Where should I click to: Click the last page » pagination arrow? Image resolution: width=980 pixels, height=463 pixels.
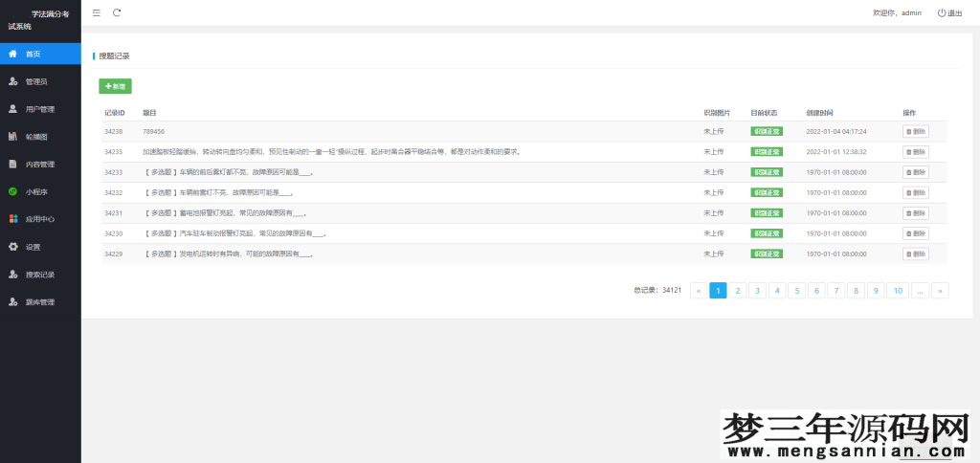tap(940, 290)
